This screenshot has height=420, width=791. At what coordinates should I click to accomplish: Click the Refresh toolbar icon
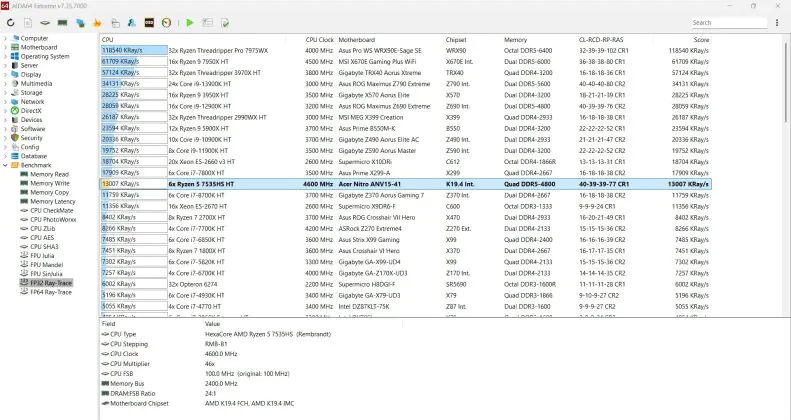coord(11,23)
